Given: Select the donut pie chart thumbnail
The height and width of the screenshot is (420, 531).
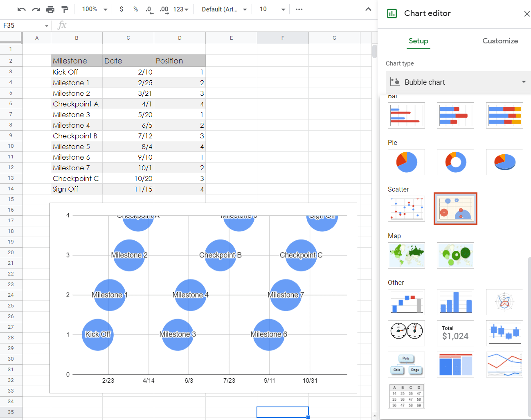Looking at the screenshot, I should 455,162.
